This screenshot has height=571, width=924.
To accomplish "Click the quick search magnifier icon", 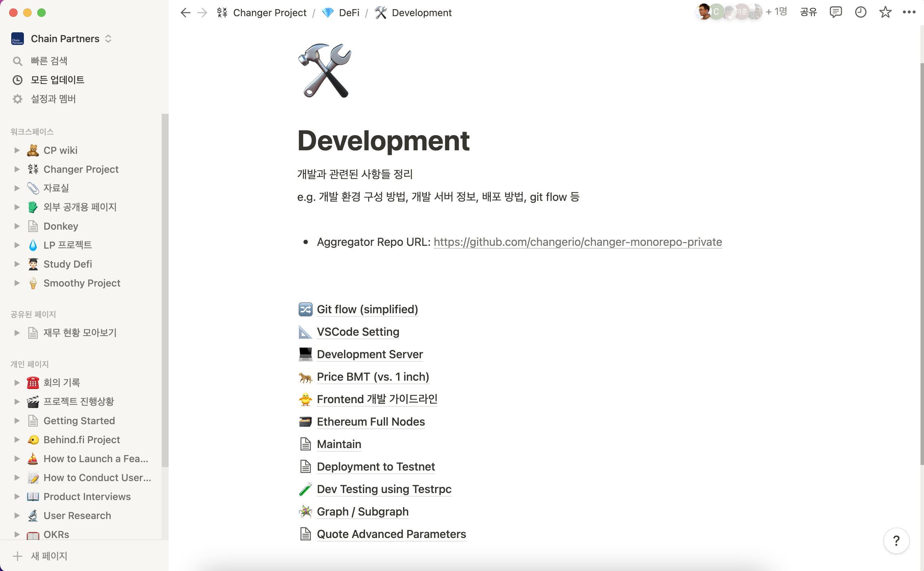I will pyautogui.click(x=17, y=61).
